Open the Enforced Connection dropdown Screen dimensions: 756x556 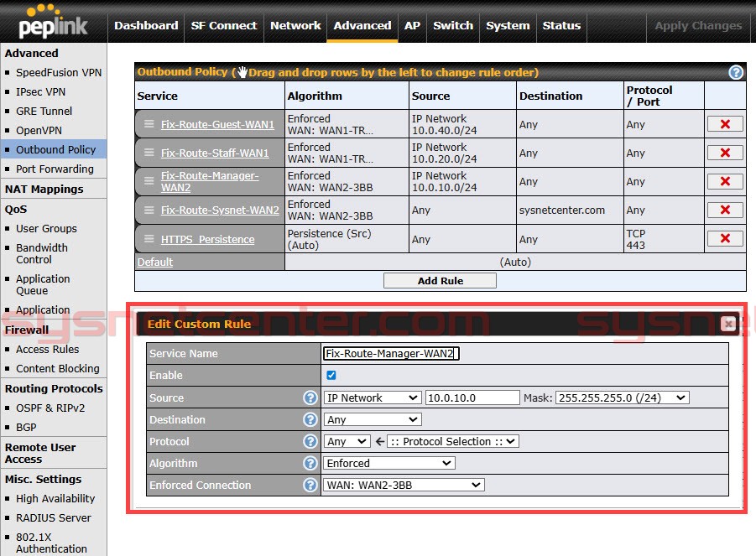[x=404, y=486]
